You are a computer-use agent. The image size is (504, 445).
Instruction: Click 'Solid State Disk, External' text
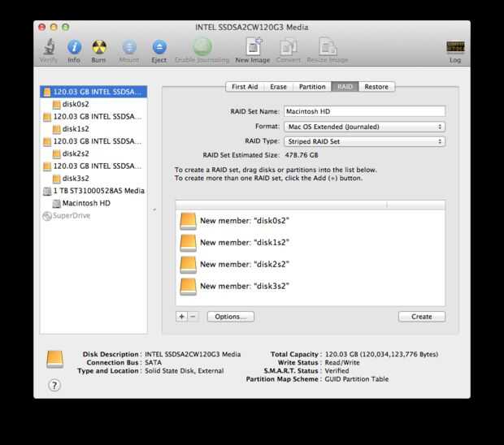click(185, 371)
